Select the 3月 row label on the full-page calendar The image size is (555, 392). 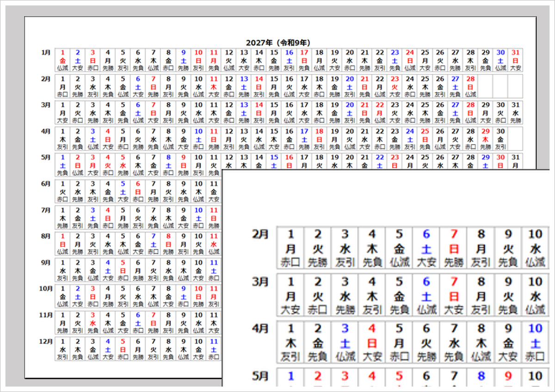(x=46, y=105)
